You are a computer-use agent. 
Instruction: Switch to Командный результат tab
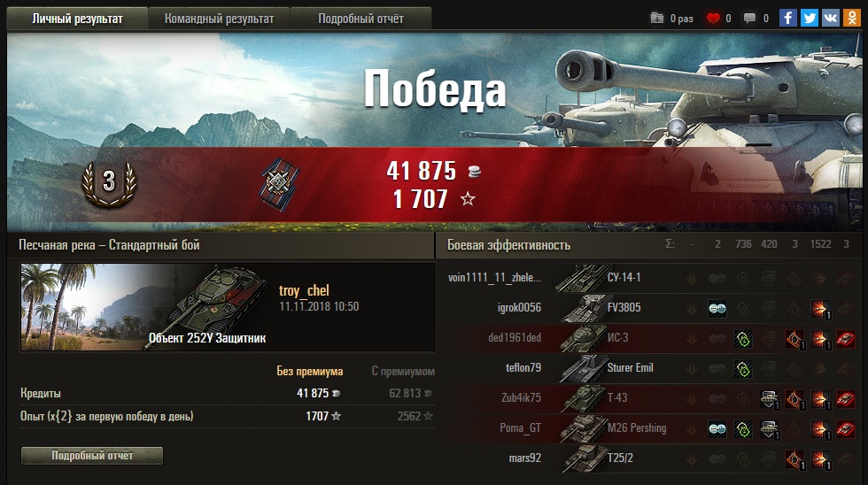coord(220,19)
